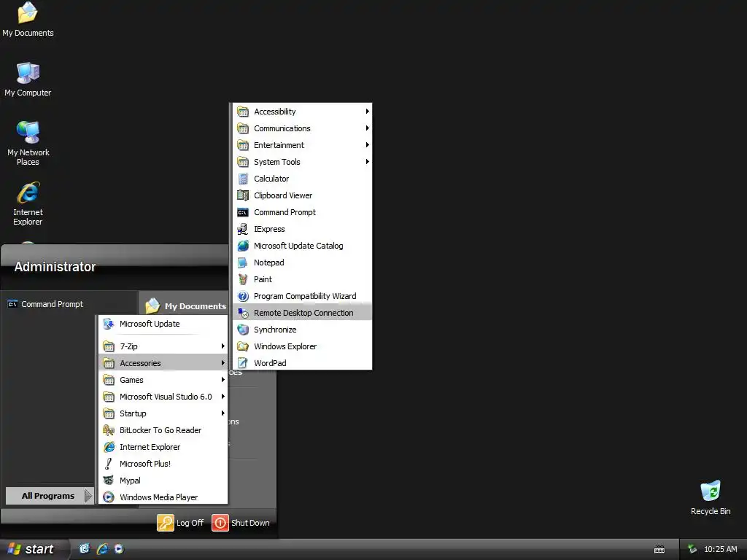Viewport: 747px width, 560px height.
Task: Click the Remote Desktop Connection icon
Action: (243, 313)
